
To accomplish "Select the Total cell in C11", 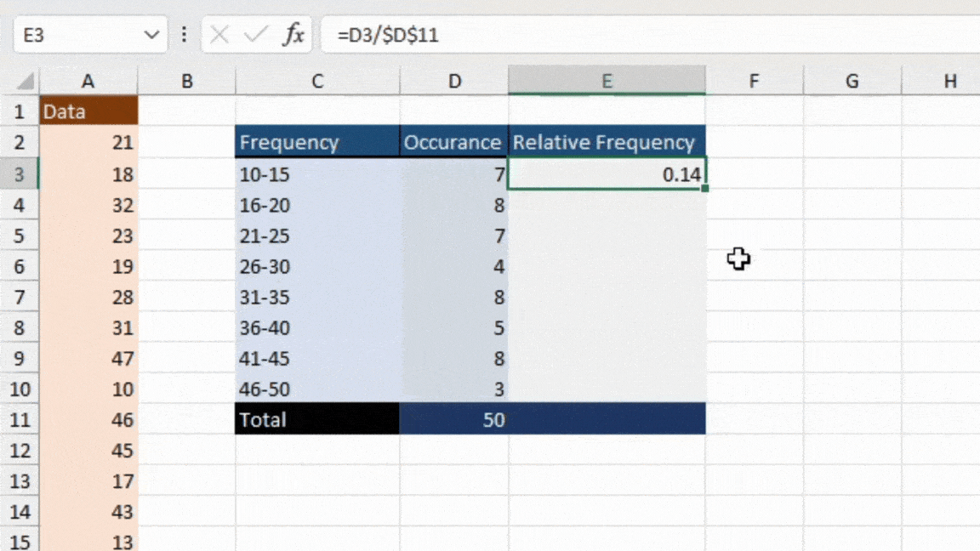I will [316, 419].
